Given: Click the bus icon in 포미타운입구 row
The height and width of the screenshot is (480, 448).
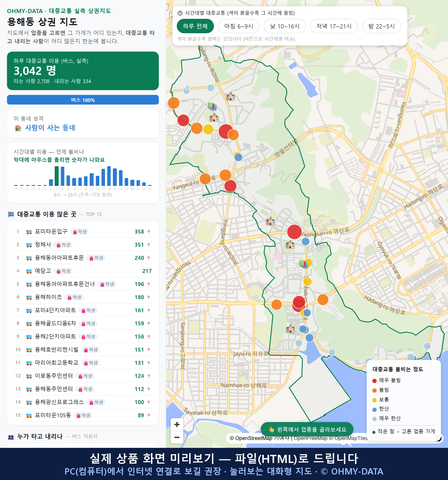Looking at the screenshot, I should (x=29, y=232).
